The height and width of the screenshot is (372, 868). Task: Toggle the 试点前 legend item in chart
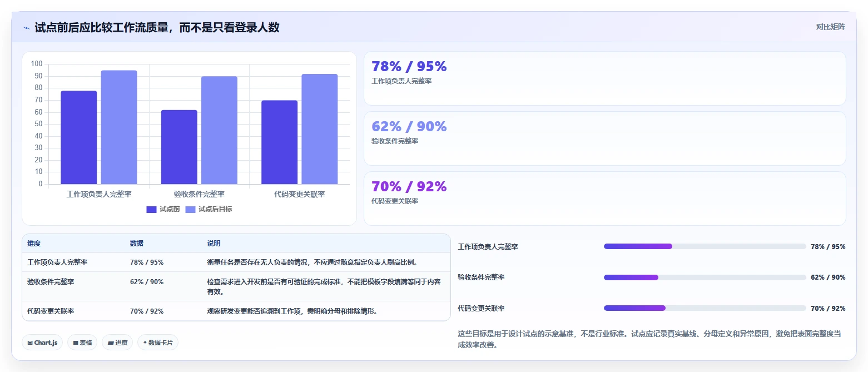(x=163, y=209)
